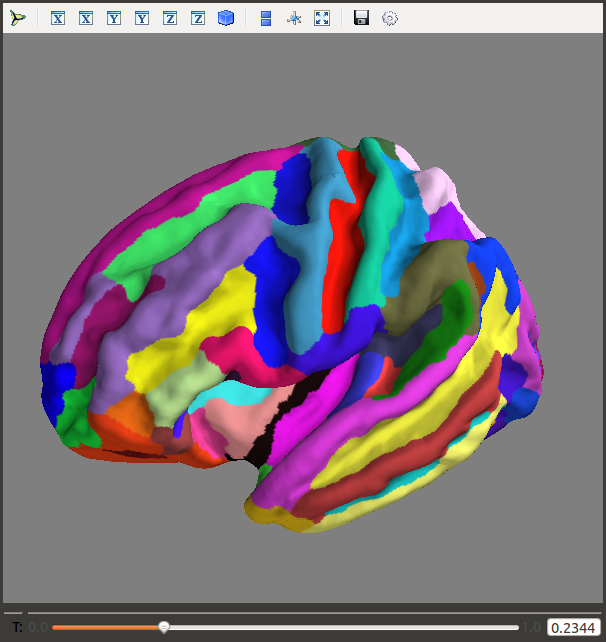Click the T time slider handle
This screenshot has width=606, height=642.
click(164, 627)
